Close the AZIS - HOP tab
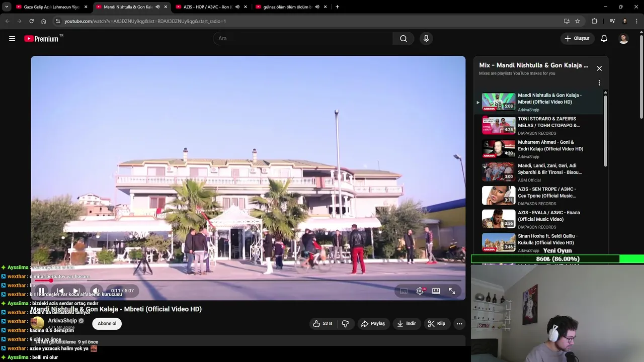 pyautogui.click(x=246, y=7)
